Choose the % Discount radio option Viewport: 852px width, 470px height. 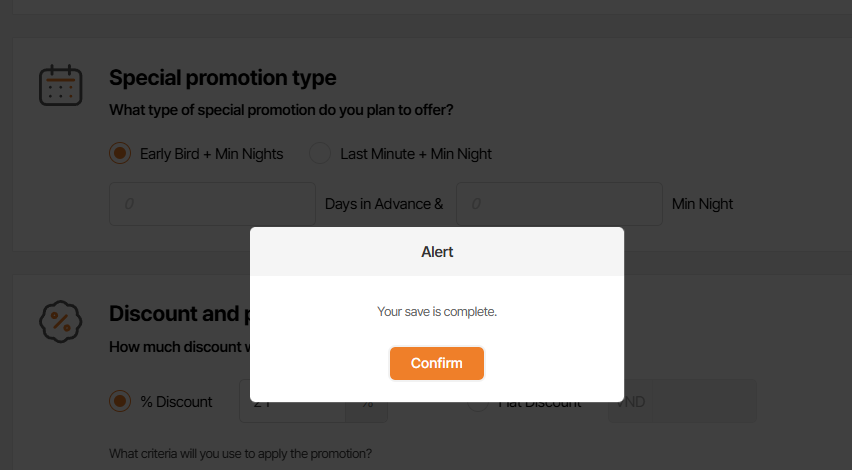pyautogui.click(x=120, y=401)
